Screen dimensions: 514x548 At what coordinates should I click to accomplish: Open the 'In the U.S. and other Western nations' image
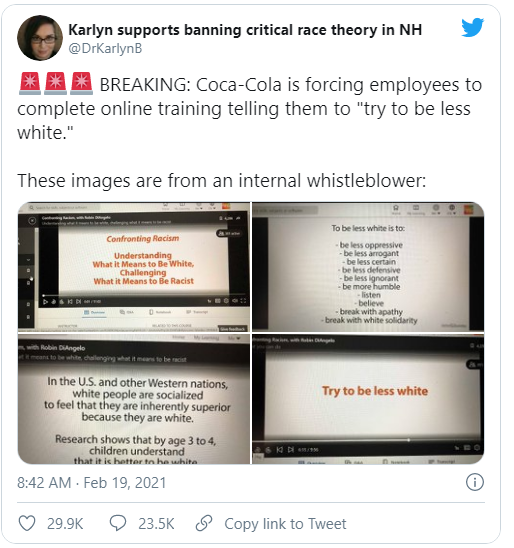pos(134,399)
